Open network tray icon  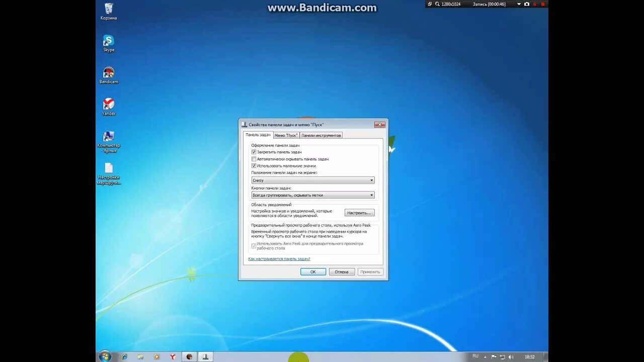(502, 357)
